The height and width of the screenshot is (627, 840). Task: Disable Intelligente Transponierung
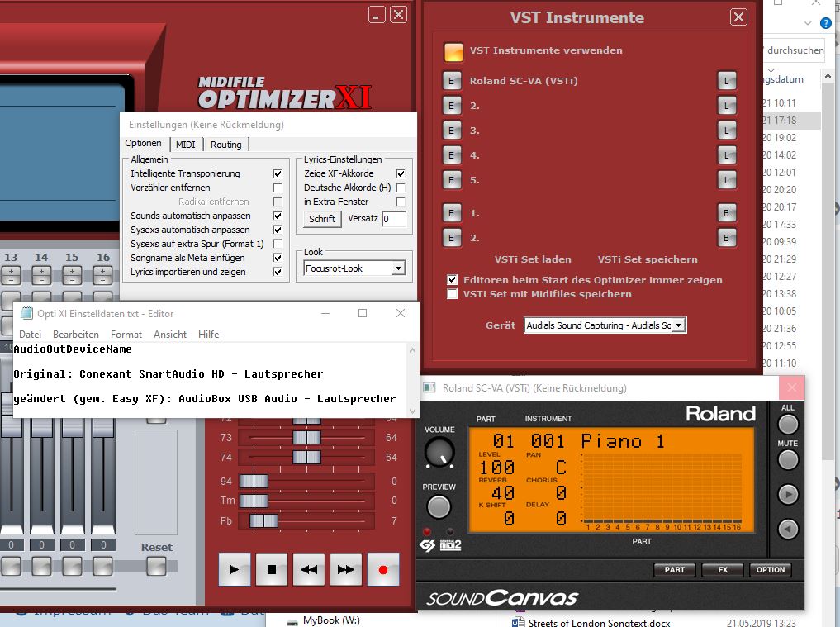coord(277,173)
